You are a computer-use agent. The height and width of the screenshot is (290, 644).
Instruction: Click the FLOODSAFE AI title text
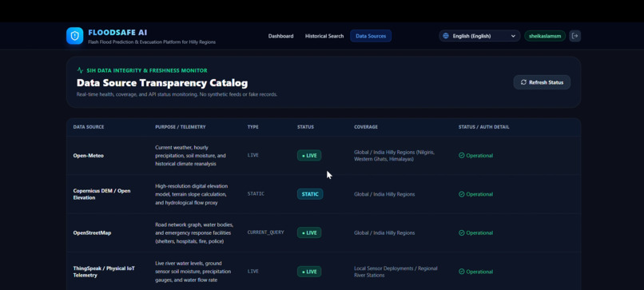click(117, 33)
